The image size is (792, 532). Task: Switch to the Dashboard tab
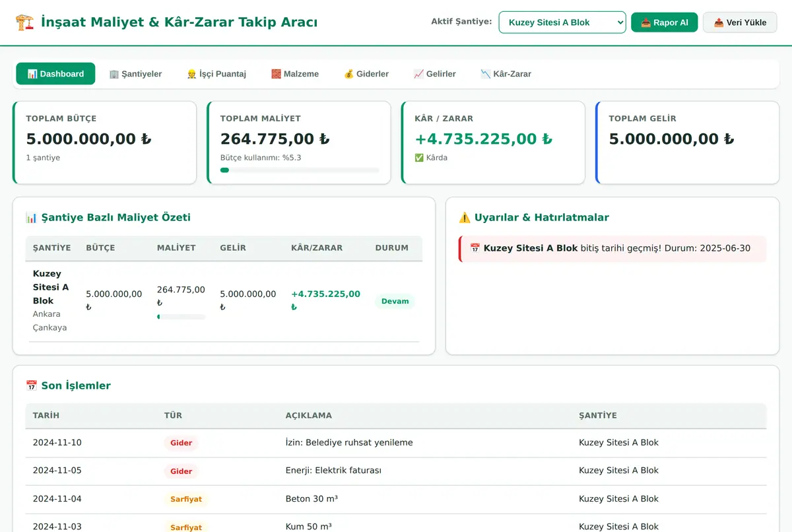(55, 74)
